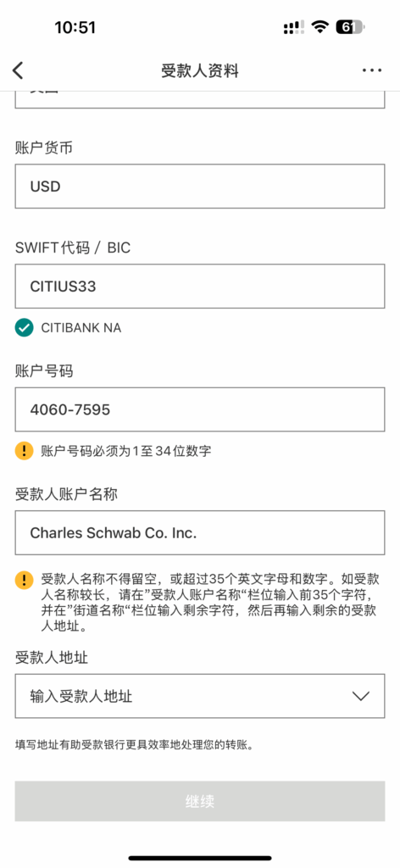Tap the back arrow icon
This screenshot has height=868, width=400.
[x=19, y=70]
